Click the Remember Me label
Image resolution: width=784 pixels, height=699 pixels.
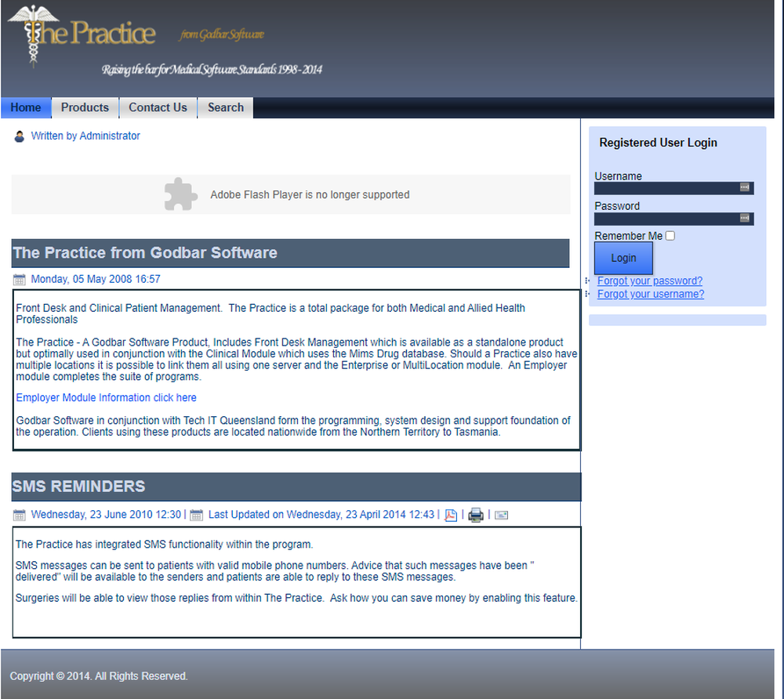pyautogui.click(x=629, y=236)
